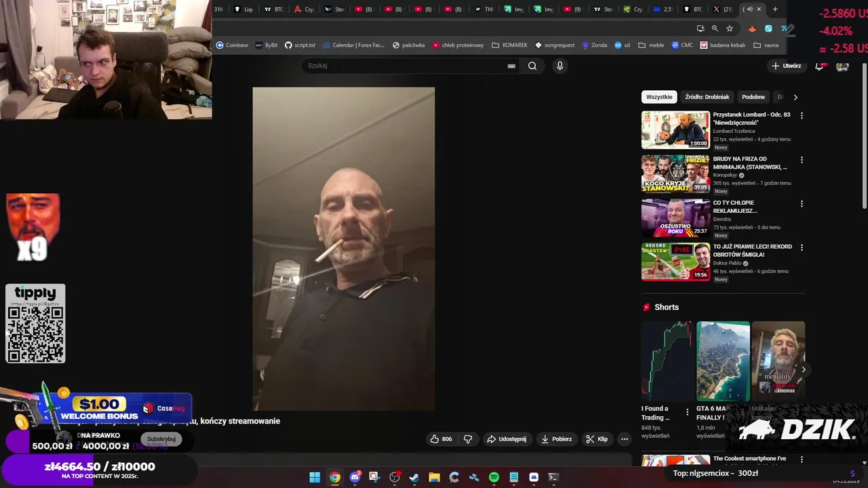Dislike the video with the thumbs-down icon
This screenshot has height=488, width=868.
tap(468, 439)
